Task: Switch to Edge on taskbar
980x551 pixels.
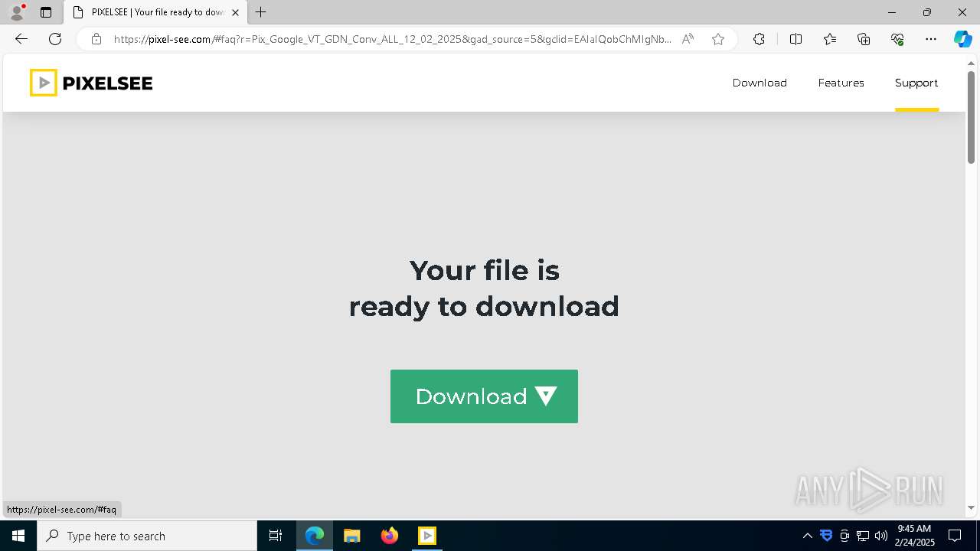Action: (x=315, y=536)
